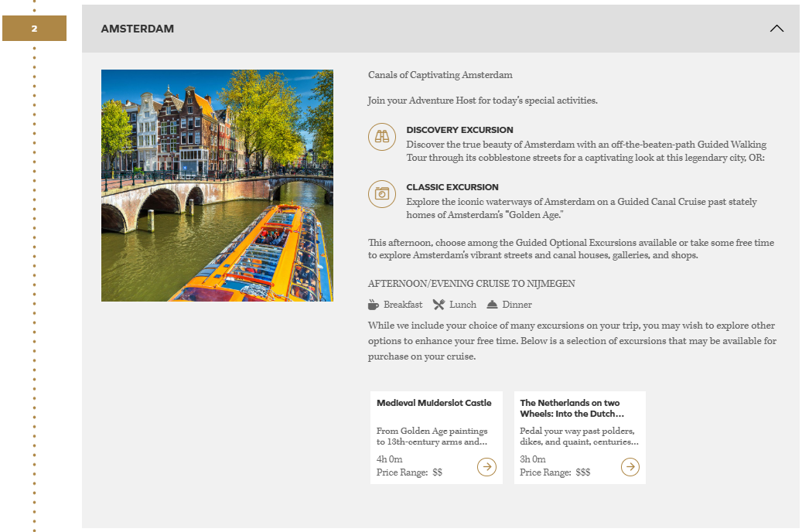Select the day 2 timeline marker
This screenshot has height=532, width=802.
tap(34, 29)
